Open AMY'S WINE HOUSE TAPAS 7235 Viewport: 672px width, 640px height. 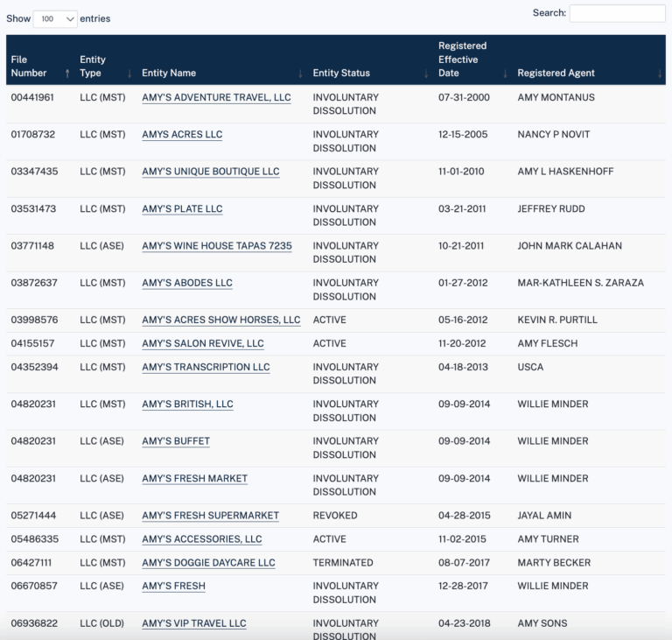pos(217,246)
